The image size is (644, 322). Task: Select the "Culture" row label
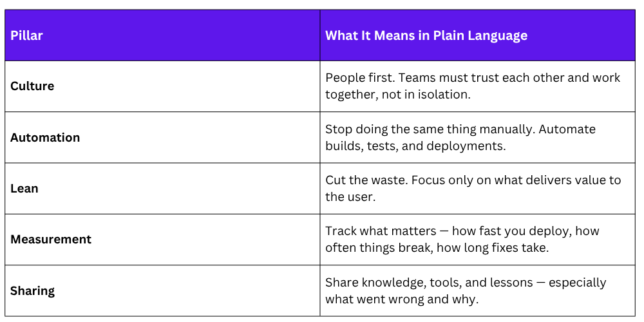(x=32, y=86)
